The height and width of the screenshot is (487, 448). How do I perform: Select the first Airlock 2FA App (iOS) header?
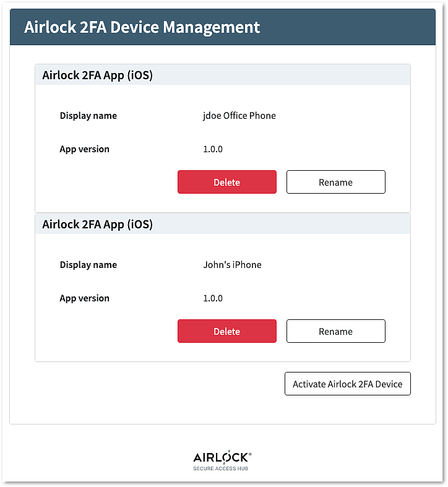pos(97,75)
